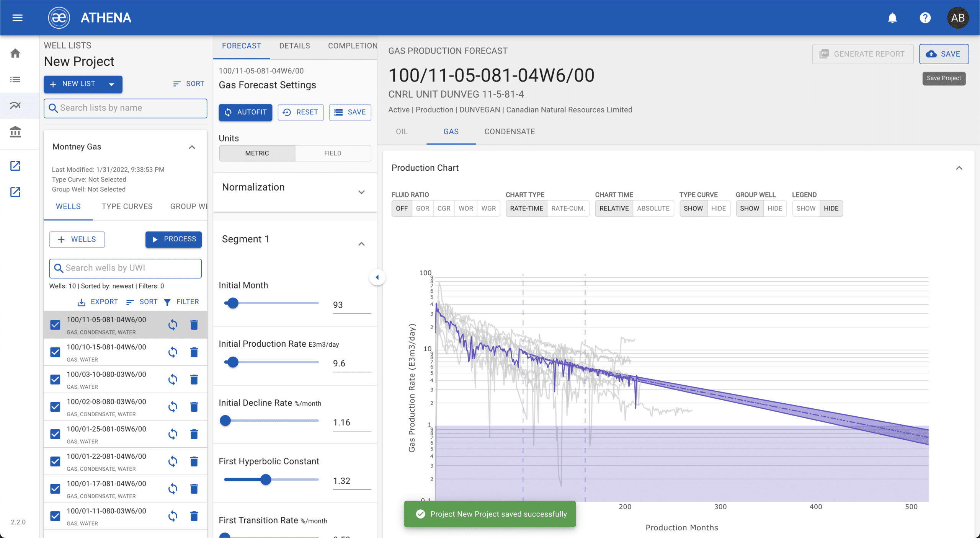The image size is (980, 538).
Task: Delete well 100/10-15-081-04W6/00 with trash icon
Action: click(x=194, y=352)
